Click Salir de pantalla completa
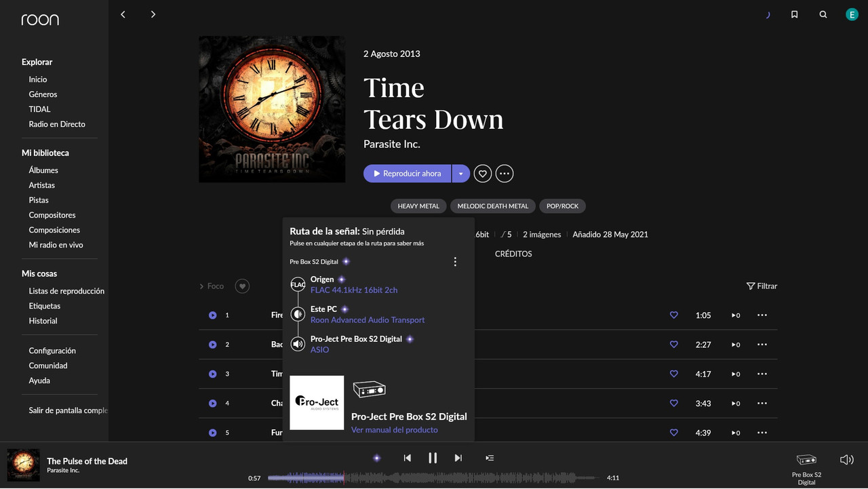Screen dimensions: 868x489 pyautogui.click(x=68, y=410)
